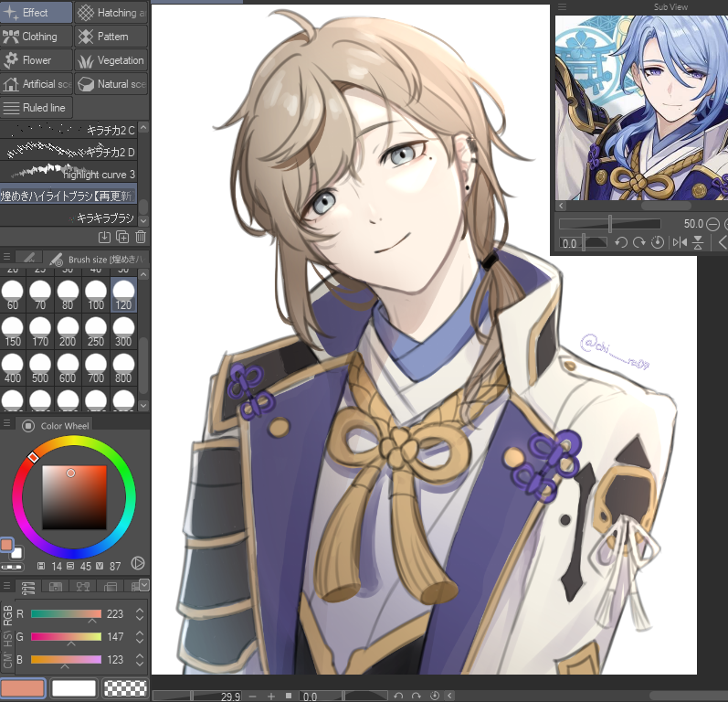The image size is (728, 702).
Task: Select the キラチカ2 D brush
Action: [69, 152]
